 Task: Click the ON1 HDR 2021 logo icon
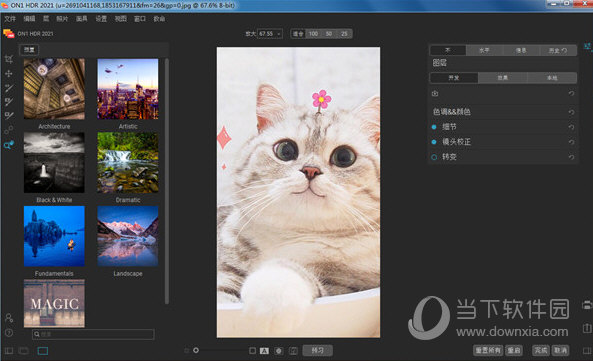tap(9, 34)
